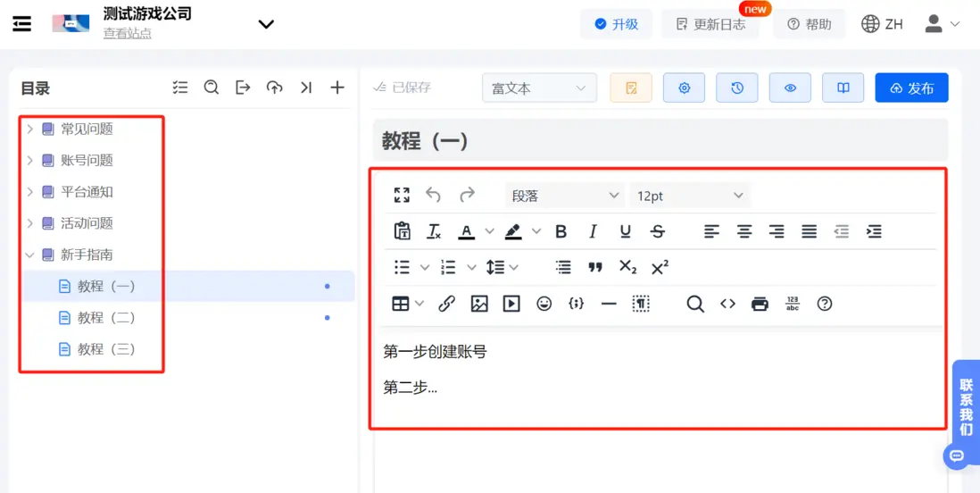Open the 帮助 help button
Viewport: 980px width, 493px height.
(810, 24)
